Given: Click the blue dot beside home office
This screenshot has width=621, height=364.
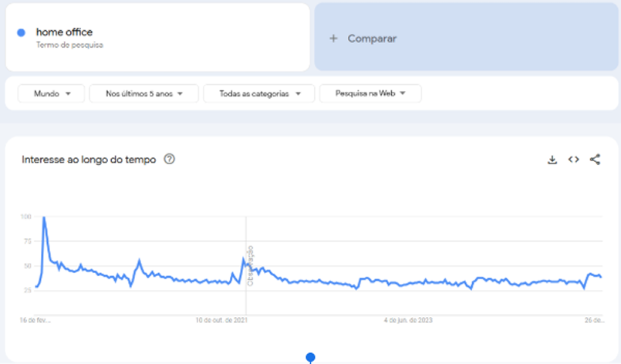Looking at the screenshot, I should (22, 32).
